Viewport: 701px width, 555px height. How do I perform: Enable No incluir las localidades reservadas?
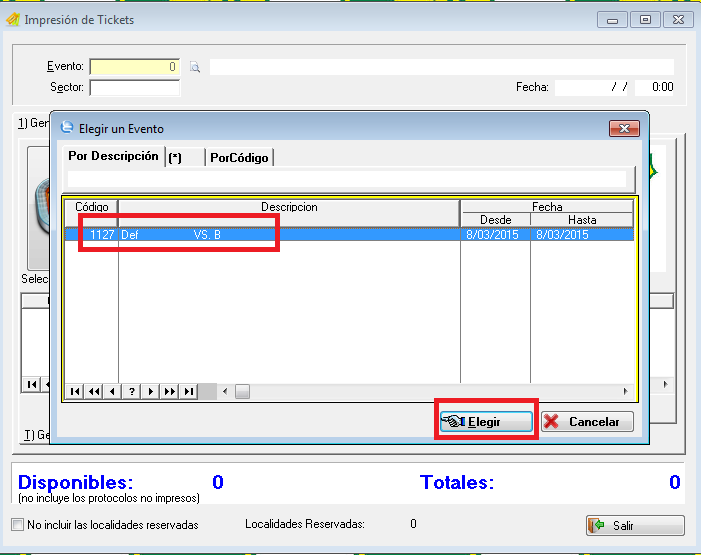click(x=17, y=524)
